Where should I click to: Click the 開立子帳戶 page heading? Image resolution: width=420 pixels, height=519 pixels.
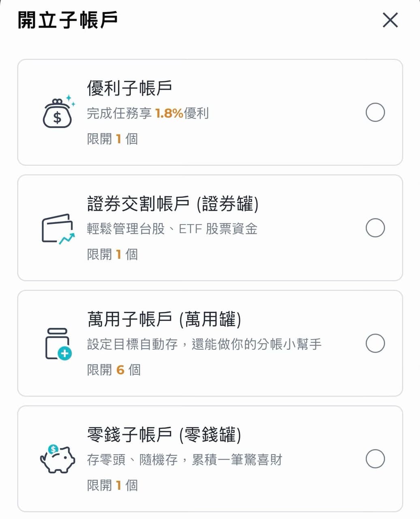pos(68,20)
